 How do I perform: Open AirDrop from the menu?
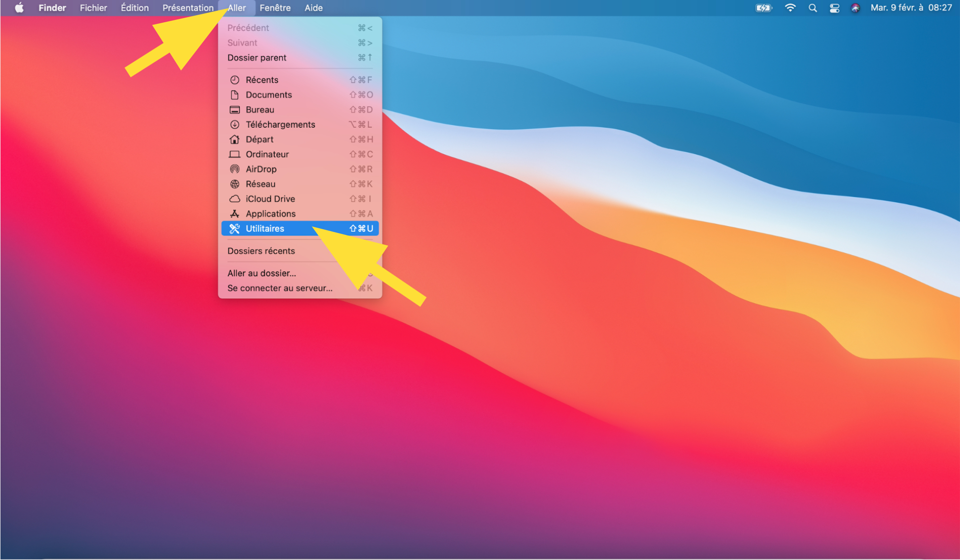point(300,169)
